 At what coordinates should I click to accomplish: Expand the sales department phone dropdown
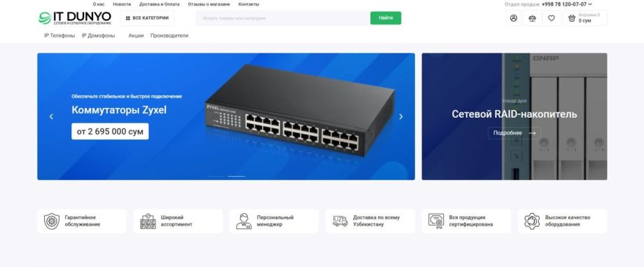pos(590,4)
